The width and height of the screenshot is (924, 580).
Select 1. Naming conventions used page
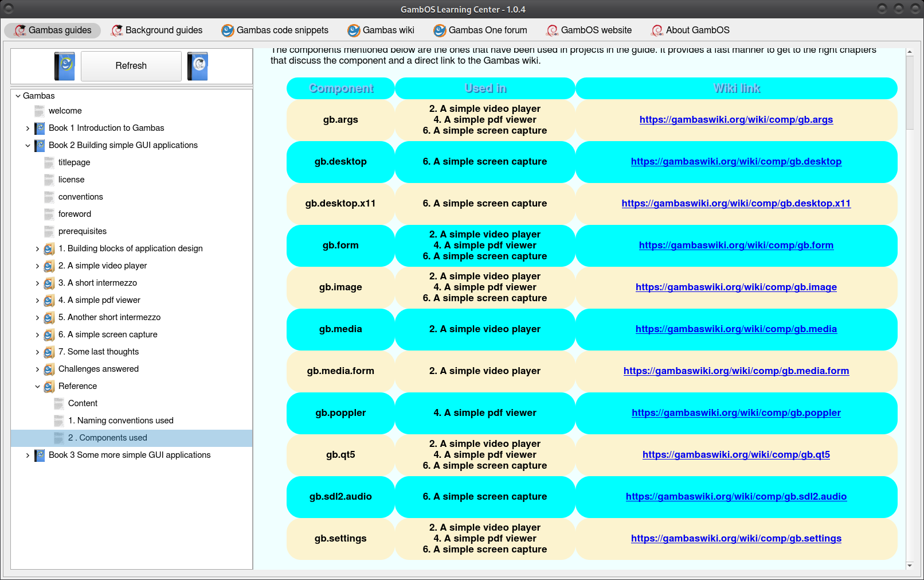(120, 421)
